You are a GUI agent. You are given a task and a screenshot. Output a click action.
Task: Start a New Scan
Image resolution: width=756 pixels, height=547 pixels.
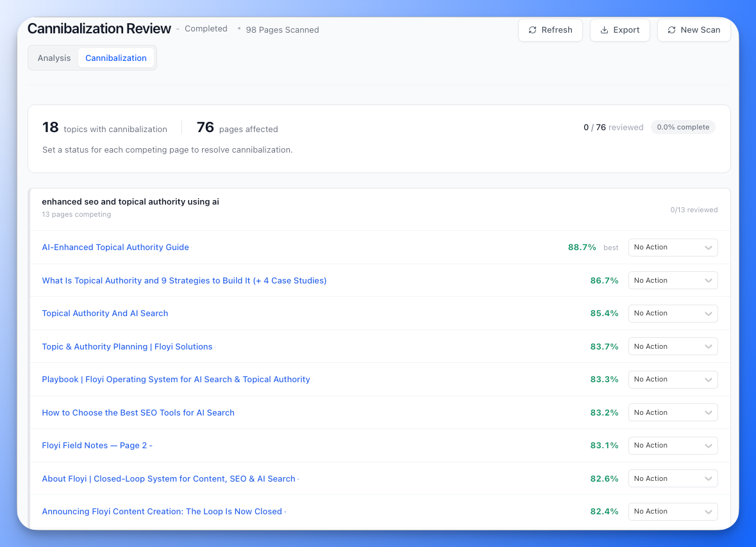(x=694, y=30)
